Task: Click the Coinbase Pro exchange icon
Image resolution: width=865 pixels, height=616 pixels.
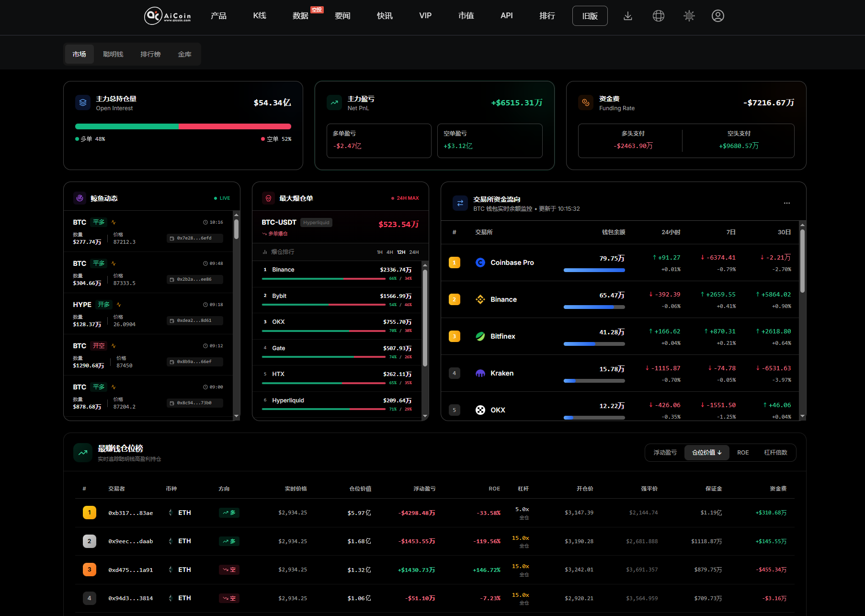Action: tap(480, 262)
